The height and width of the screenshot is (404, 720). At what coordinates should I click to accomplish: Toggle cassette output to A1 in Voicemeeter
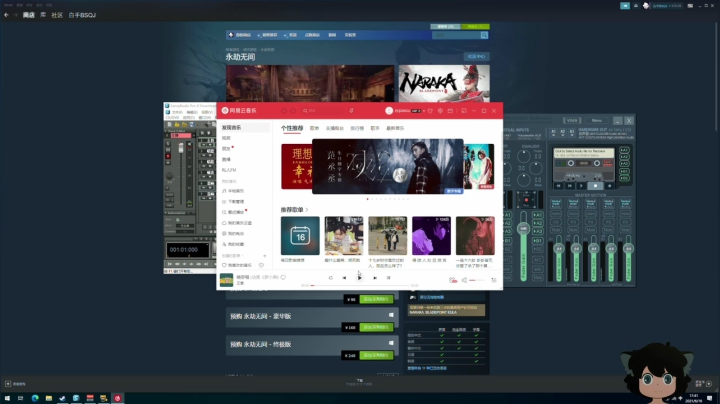624,150
